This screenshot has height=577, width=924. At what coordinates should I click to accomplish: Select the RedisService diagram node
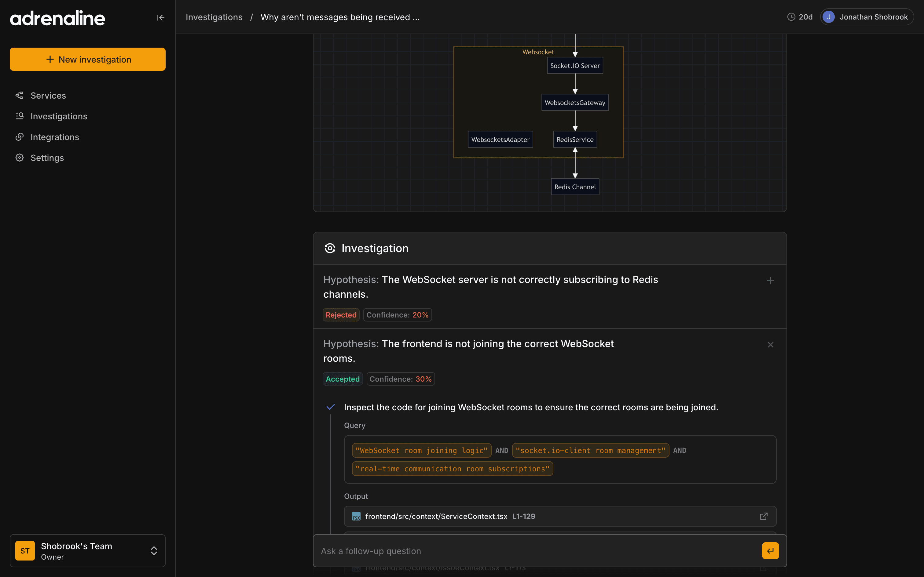575,139
